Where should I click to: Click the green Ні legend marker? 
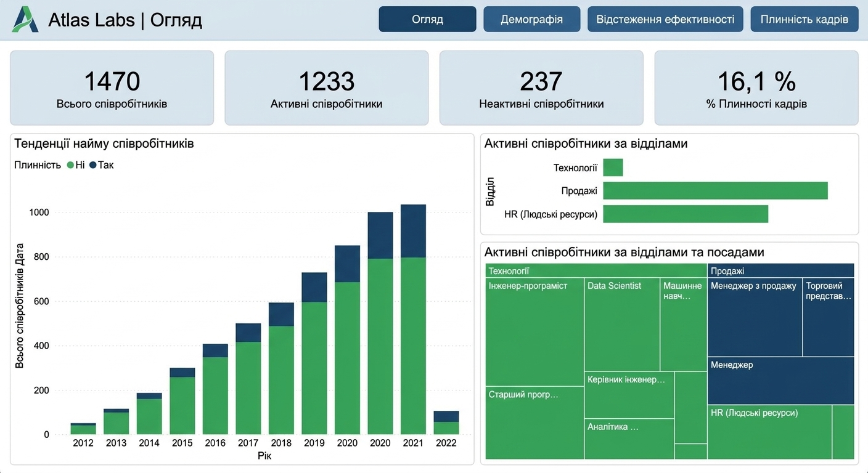click(71, 165)
